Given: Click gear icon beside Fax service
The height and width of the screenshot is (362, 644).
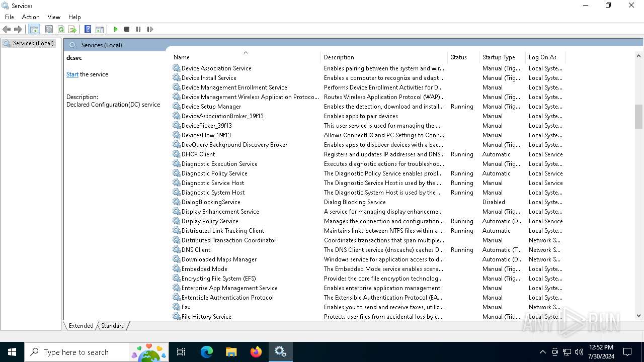Looking at the screenshot, I should (177, 307).
